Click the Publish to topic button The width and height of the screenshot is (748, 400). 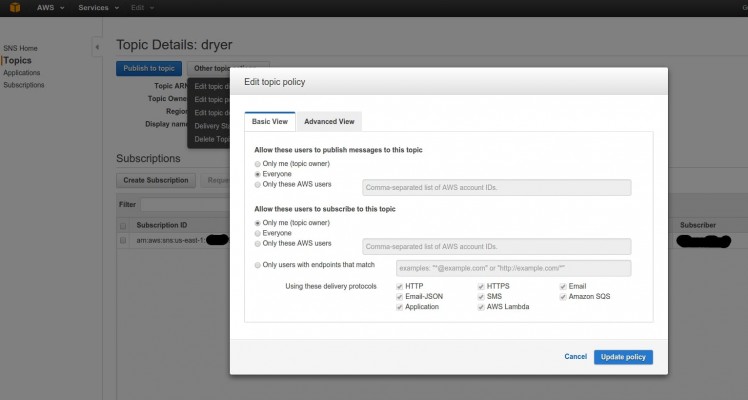pyautogui.click(x=148, y=69)
